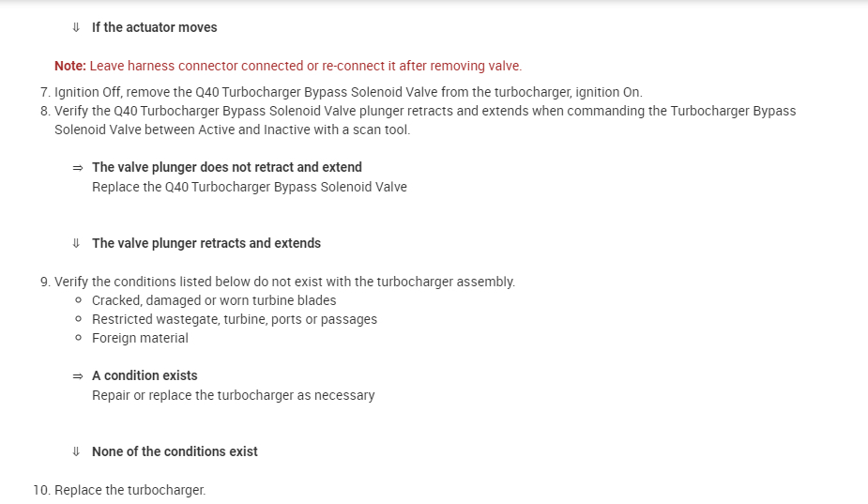Screen dimensions: 868x504
Task: Click the down arrow beside "If the actuator moves"
Action: click(x=76, y=28)
